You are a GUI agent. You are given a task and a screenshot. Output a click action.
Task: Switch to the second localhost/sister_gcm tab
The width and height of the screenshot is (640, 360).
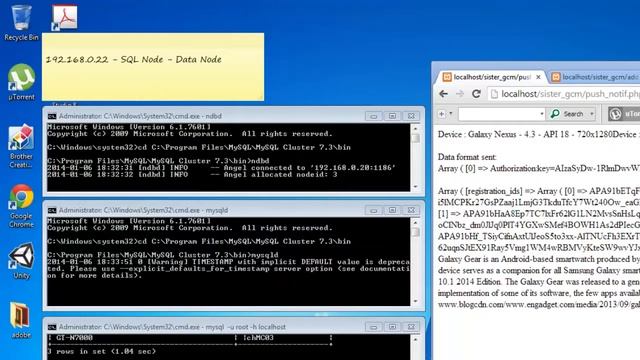click(x=595, y=77)
